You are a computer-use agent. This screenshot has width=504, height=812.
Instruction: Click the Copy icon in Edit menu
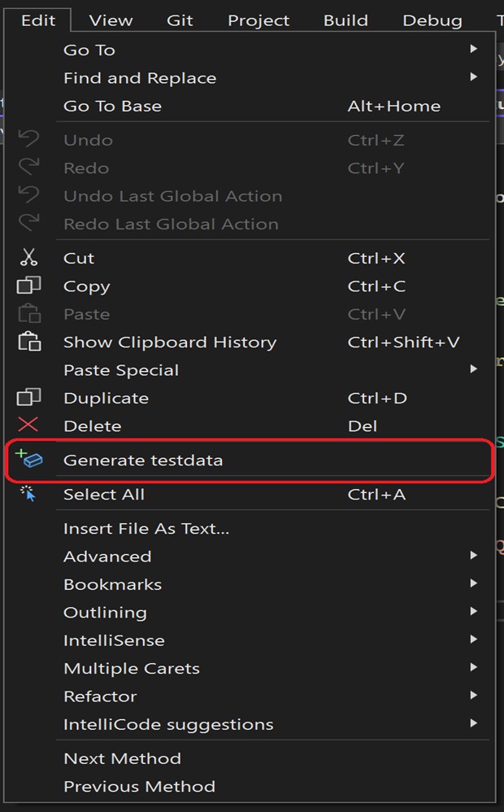pos(28,286)
